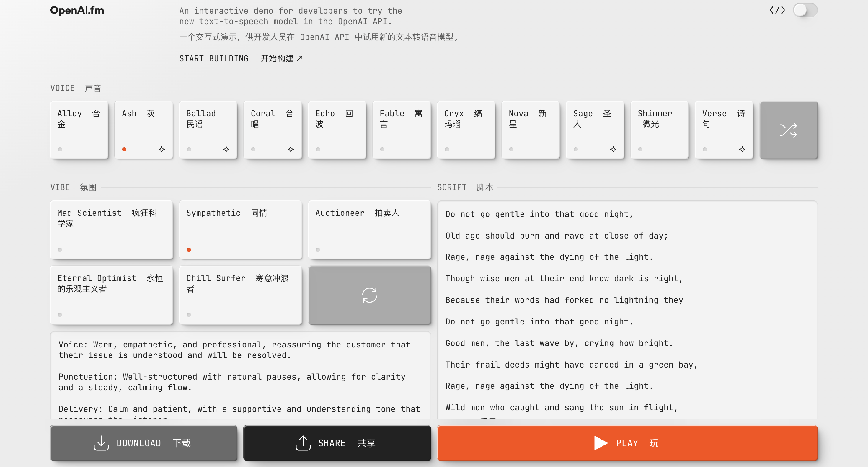Click the sparkle icon on Ash card
The width and height of the screenshot is (868, 467).
coord(162,149)
